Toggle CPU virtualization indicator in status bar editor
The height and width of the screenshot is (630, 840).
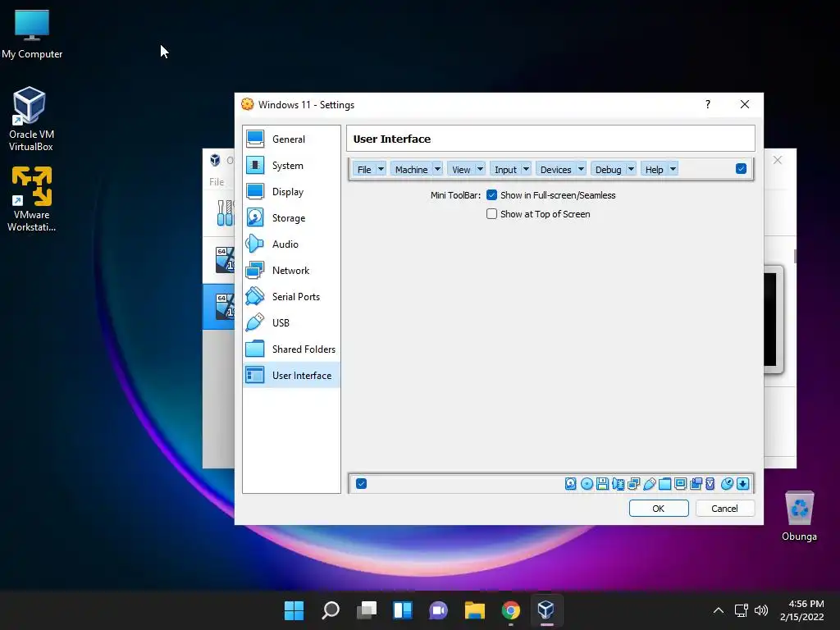coord(710,484)
